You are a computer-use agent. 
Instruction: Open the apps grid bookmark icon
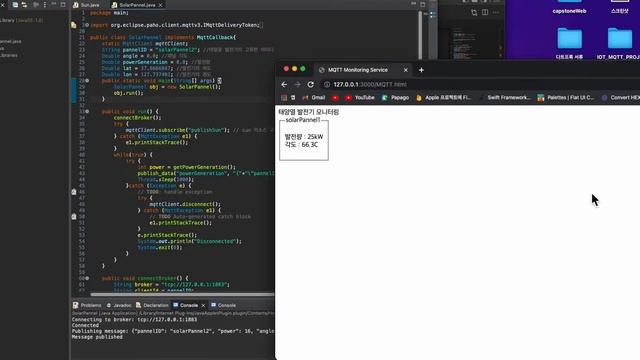(x=284, y=98)
